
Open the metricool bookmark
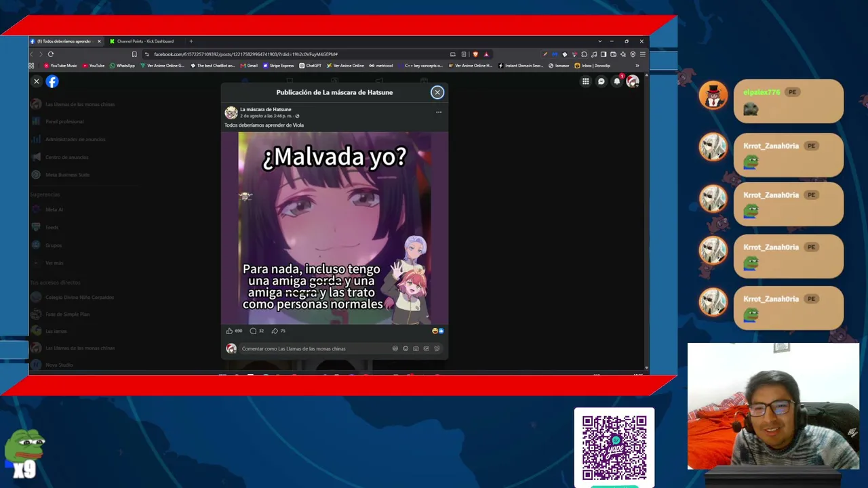pyautogui.click(x=381, y=66)
